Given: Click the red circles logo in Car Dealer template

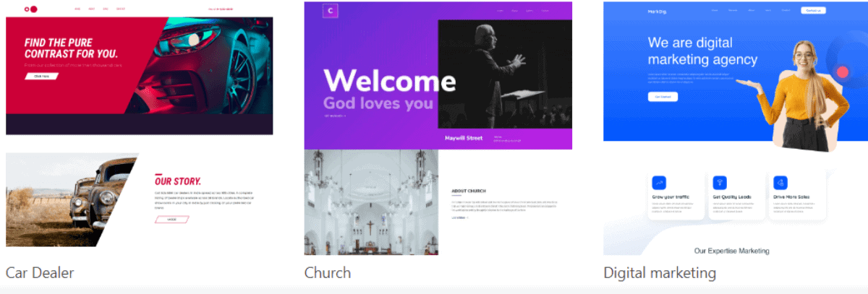Looking at the screenshot, I should tap(30, 9).
